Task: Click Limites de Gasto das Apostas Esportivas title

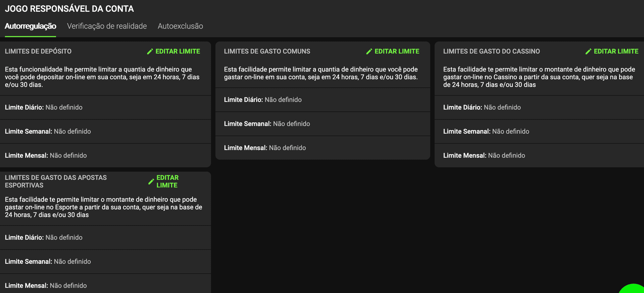Action: pos(56,181)
